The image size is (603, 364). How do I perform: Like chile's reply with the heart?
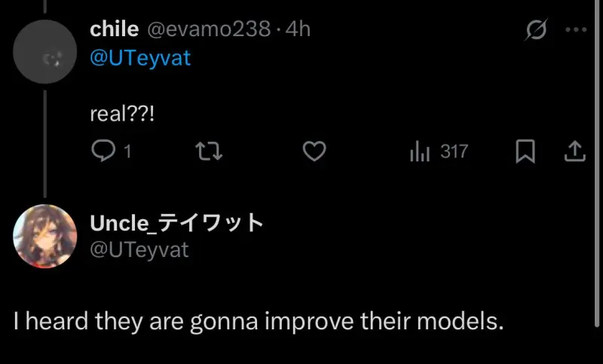pyautogui.click(x=314, y=152)
